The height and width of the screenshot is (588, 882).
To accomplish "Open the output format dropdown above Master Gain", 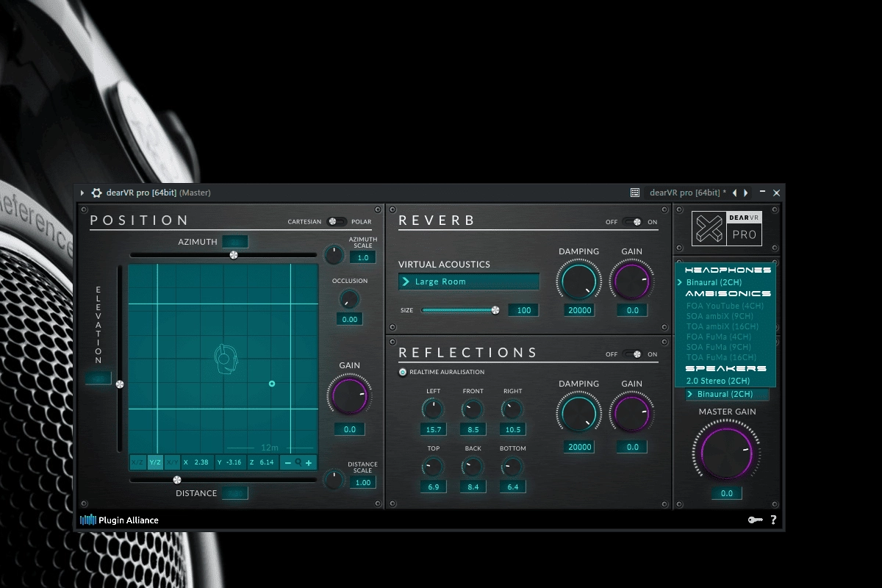I will [x=727, y=394].
